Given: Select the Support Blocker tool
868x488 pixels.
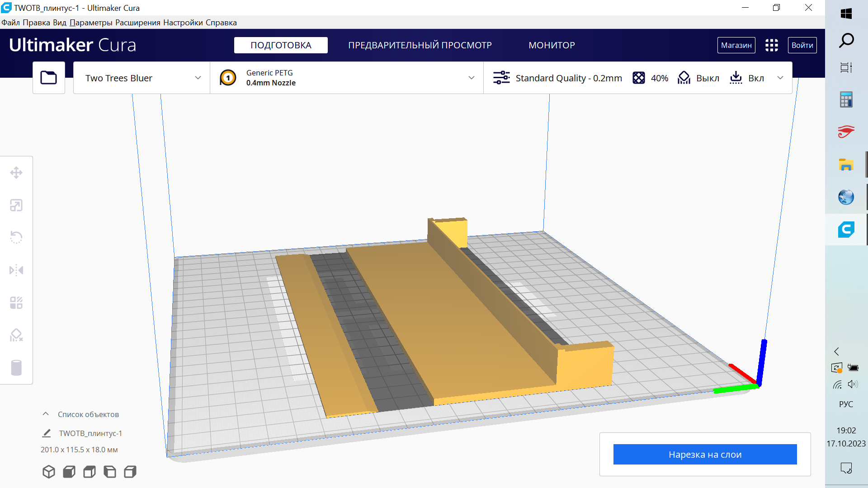Looking at the screenshot, I should pyautogui.click(x=16, y=335).
